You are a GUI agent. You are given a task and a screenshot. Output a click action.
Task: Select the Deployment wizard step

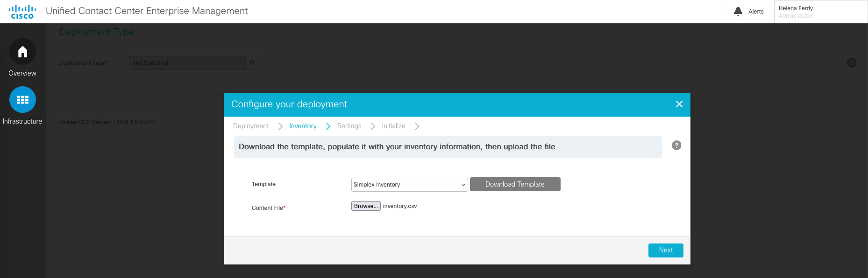(x=251, y=126)
